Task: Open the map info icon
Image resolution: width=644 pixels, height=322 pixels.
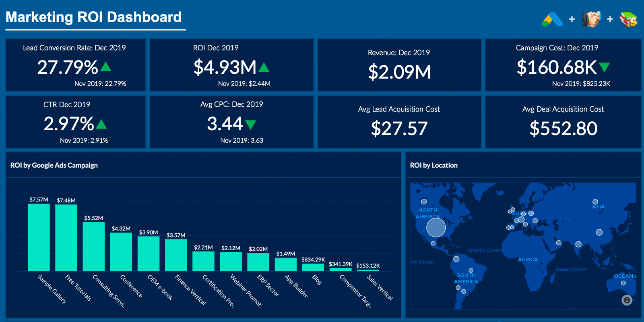Action: click(x=627, y=300)
